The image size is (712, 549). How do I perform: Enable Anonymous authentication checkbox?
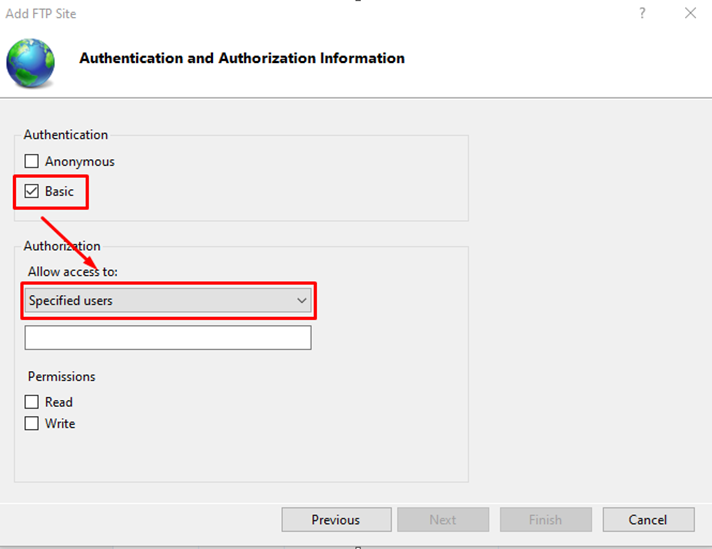click(x=31, y=161)
